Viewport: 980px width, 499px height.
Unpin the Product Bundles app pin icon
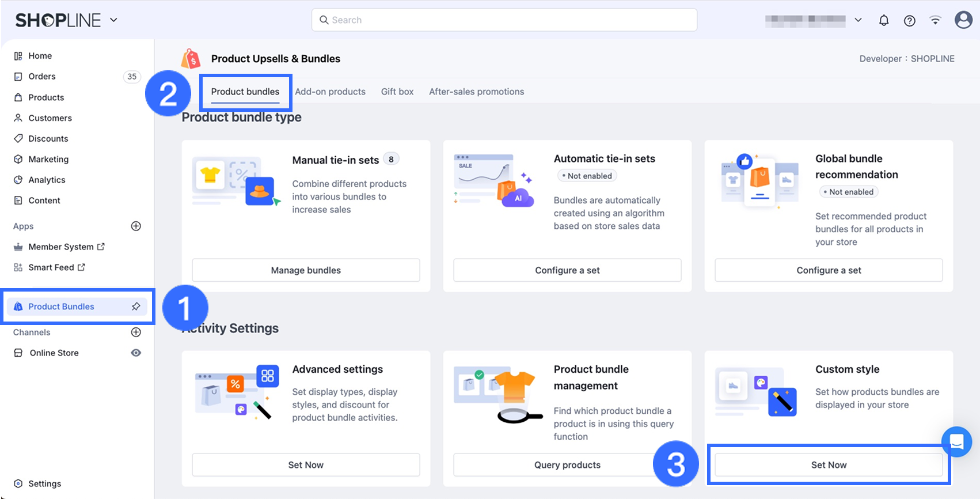coord(136,307)
